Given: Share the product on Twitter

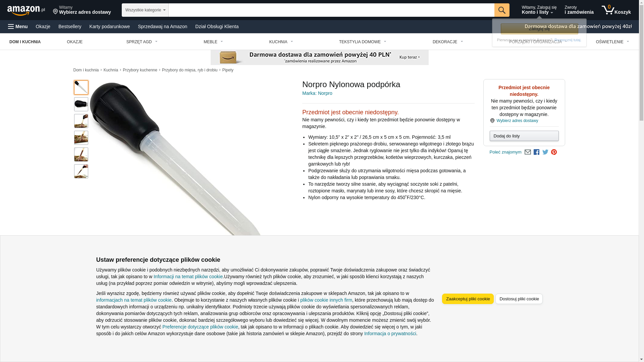Looking at the screenshot, I should coord(545,152).
